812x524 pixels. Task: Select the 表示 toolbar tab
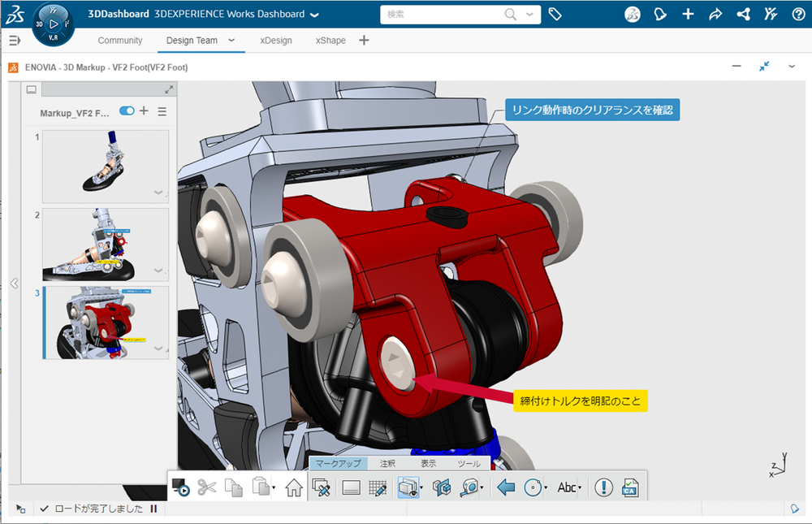pos(428,463)
